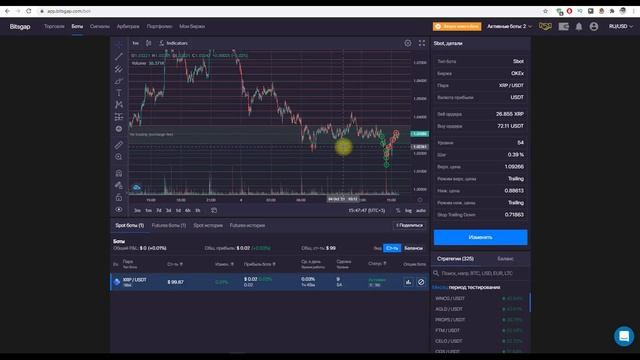Bookmark page with star icon
This screenshot has height=360, width=640.
point(545,11)
